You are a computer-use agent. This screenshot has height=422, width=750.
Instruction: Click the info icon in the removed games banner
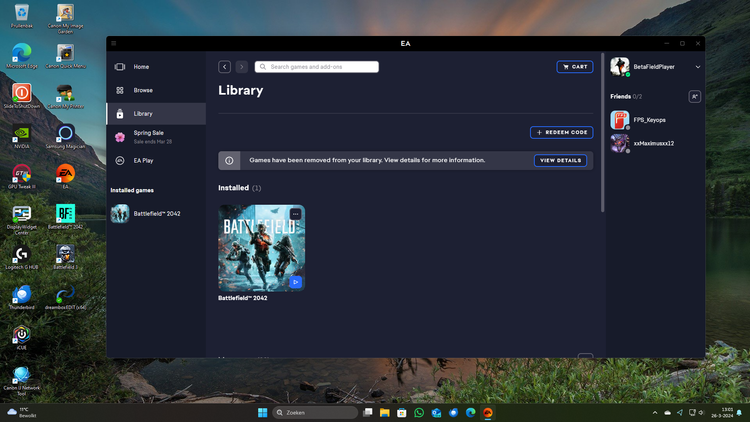click(x=230, y=160)
